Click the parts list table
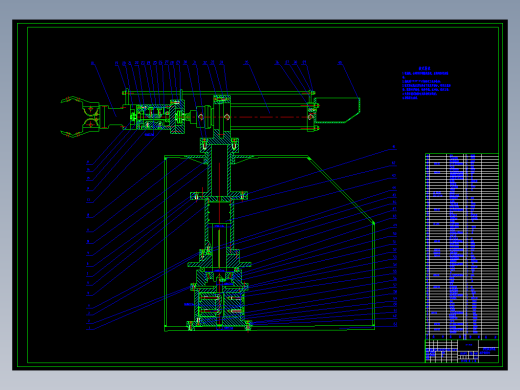Image resolution: width=520 pixels, height=390 pixels. 462,246
